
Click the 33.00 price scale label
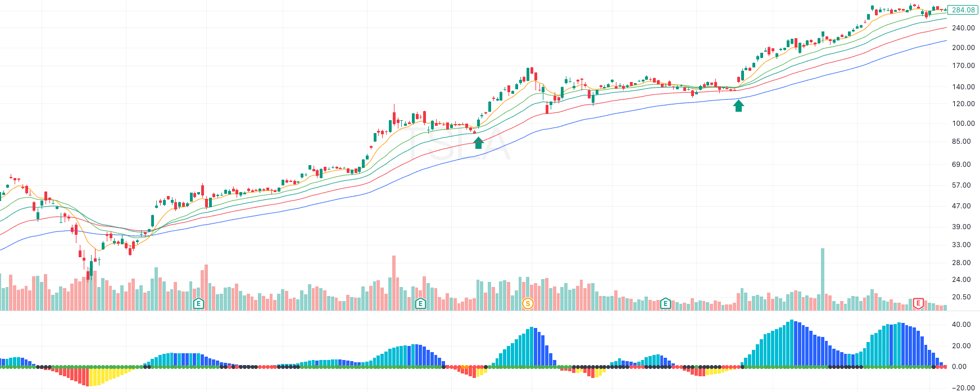(961, 245)
